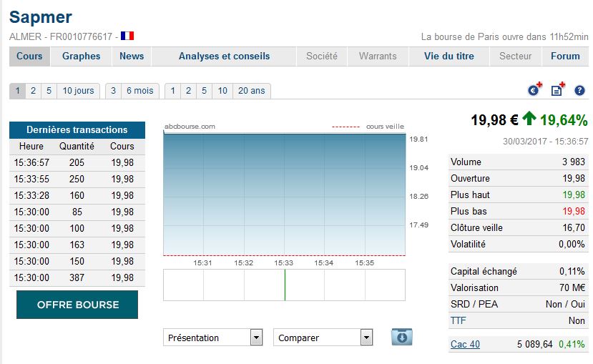The height and width of the screenshot is (364, 593).
Task: Click the cours veille legend
Action: 368,127
